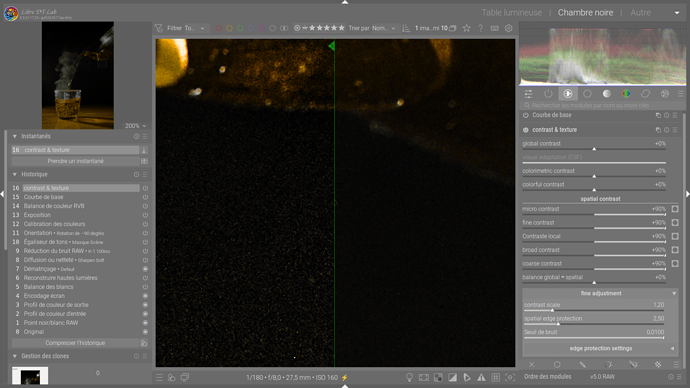Click the navigation preview image
The width and height of the screenshot is (690, 388).
(x=78, y=75)
